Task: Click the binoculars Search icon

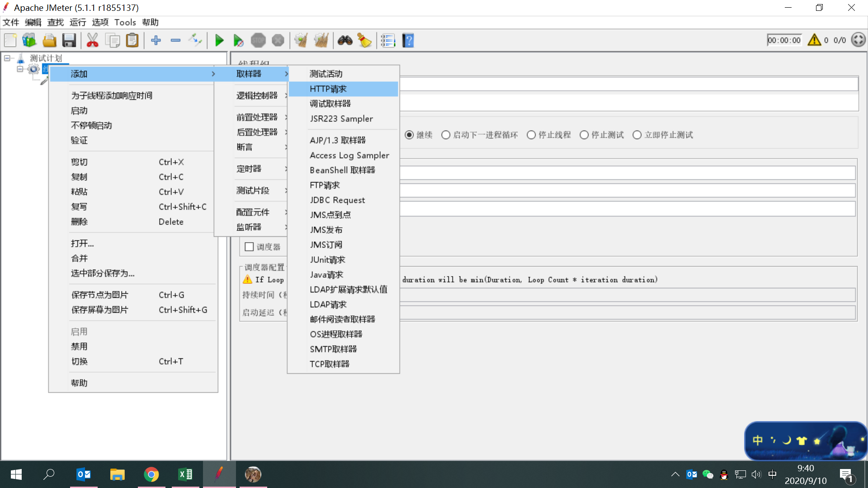Action: (x=345, y=41)
